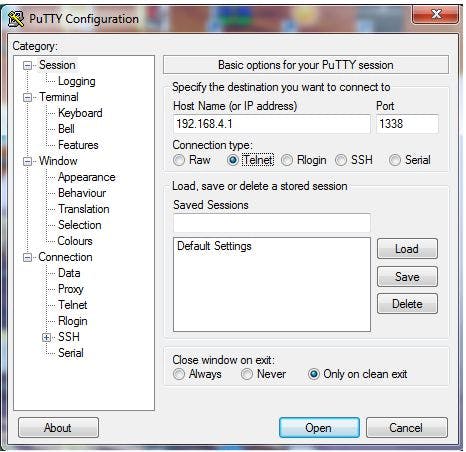This screenshot has width=466, height=452.
Task: Collapse the Window category node
Action: point(28,161)
